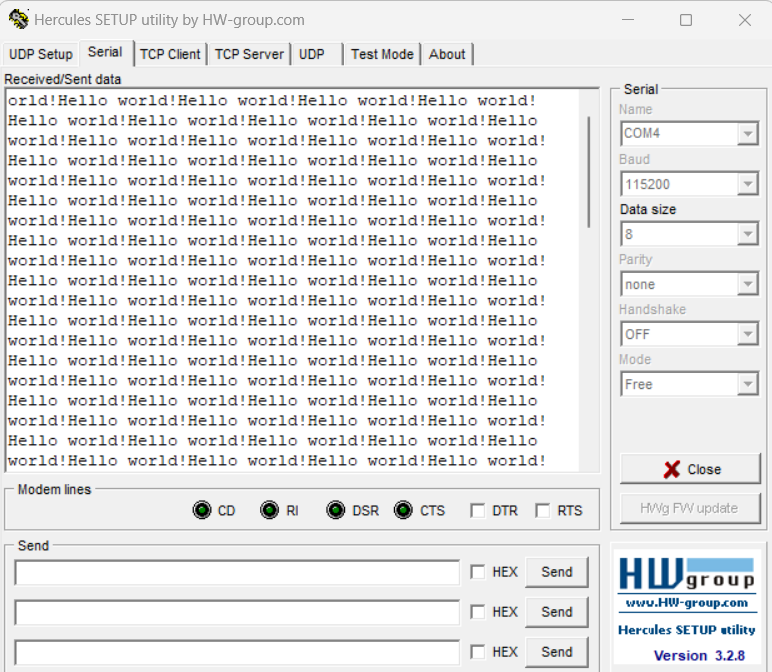Close the serial port with Close button

(690, 469)
